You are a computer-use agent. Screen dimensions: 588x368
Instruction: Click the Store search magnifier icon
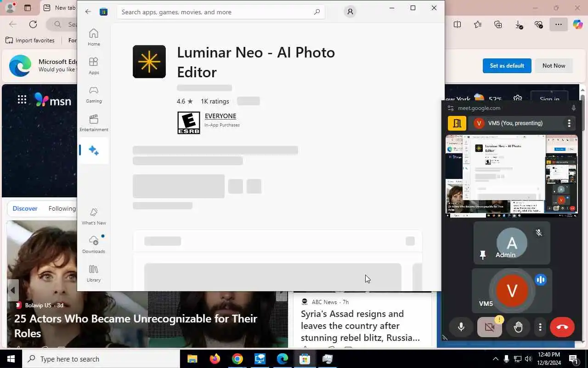[317, 12]
